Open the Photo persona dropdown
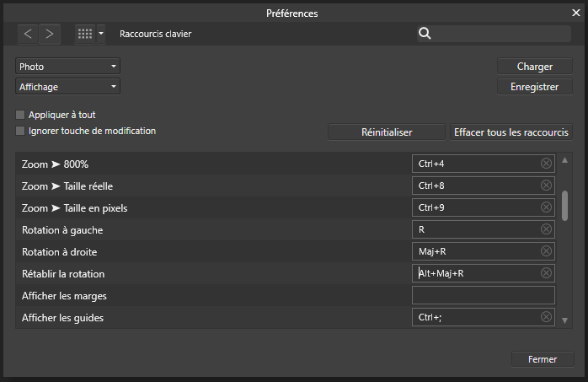Image resolution: width=588 pixels, height=382 pixels. click(x=67, y=67)
